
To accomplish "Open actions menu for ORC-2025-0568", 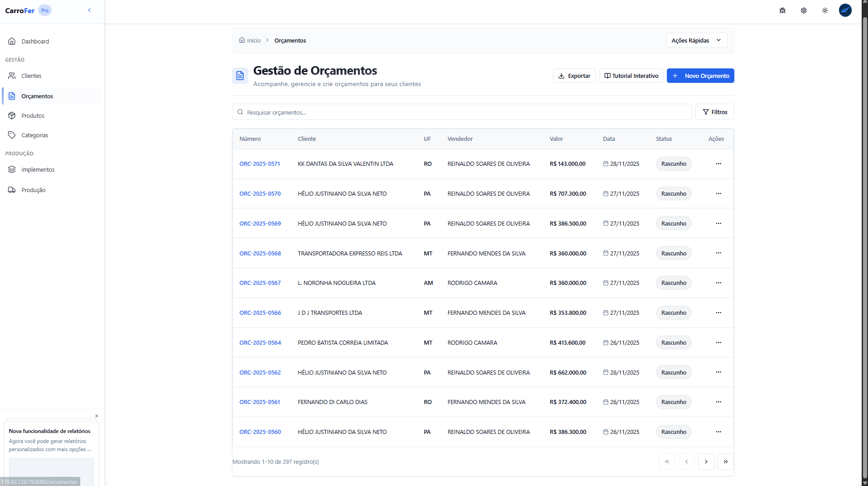I will tap(718, 253).
